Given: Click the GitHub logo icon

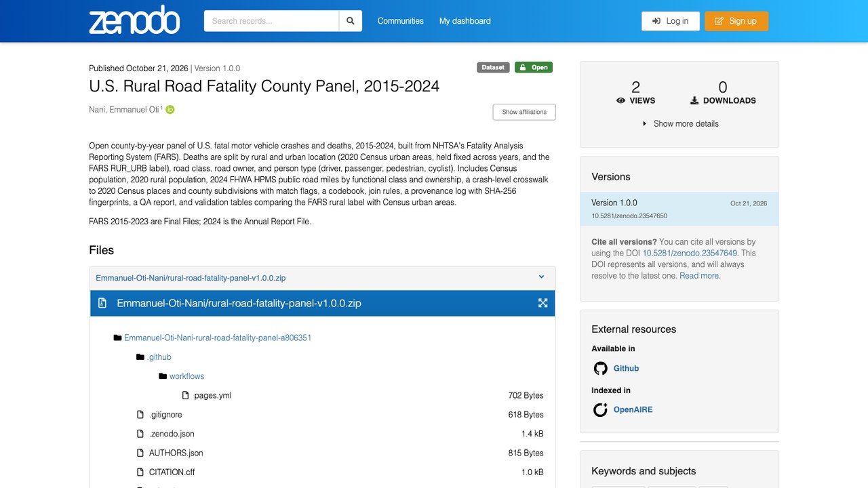Looking at the screenshot, I should pyautogui.click(x=600, y=369).
